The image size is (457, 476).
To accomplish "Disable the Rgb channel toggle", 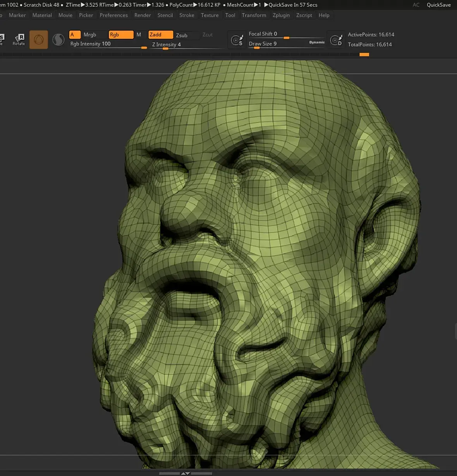I will pos(121,35).
